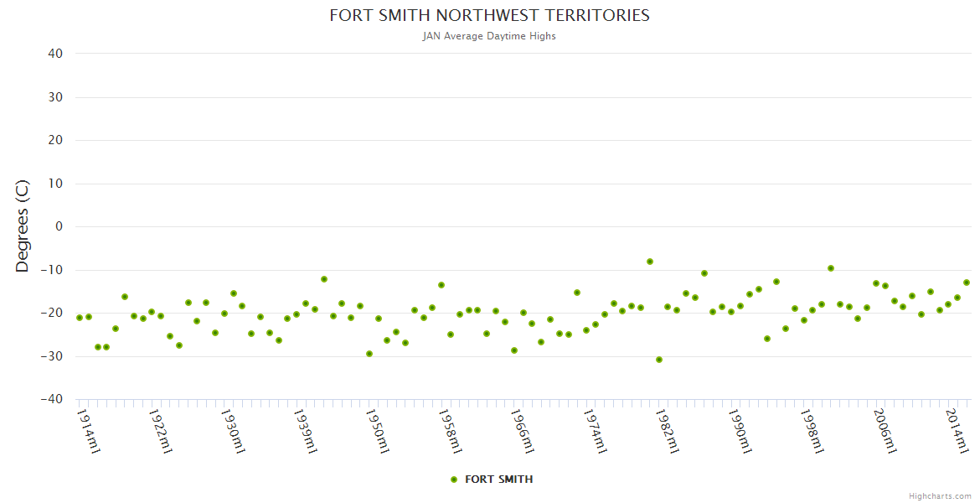Click the high data point near 2000

(x=831, y=268)
